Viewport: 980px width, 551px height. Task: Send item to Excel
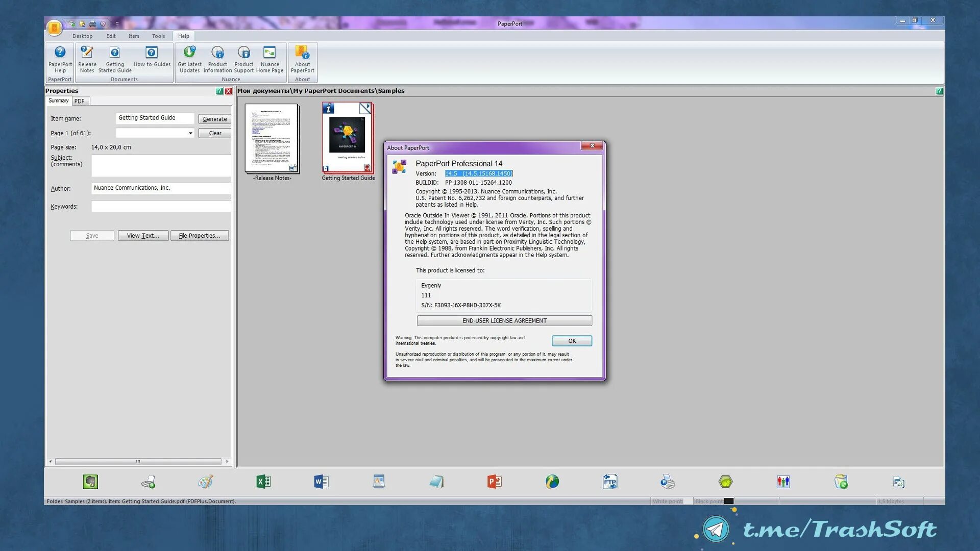click(263, 482)
